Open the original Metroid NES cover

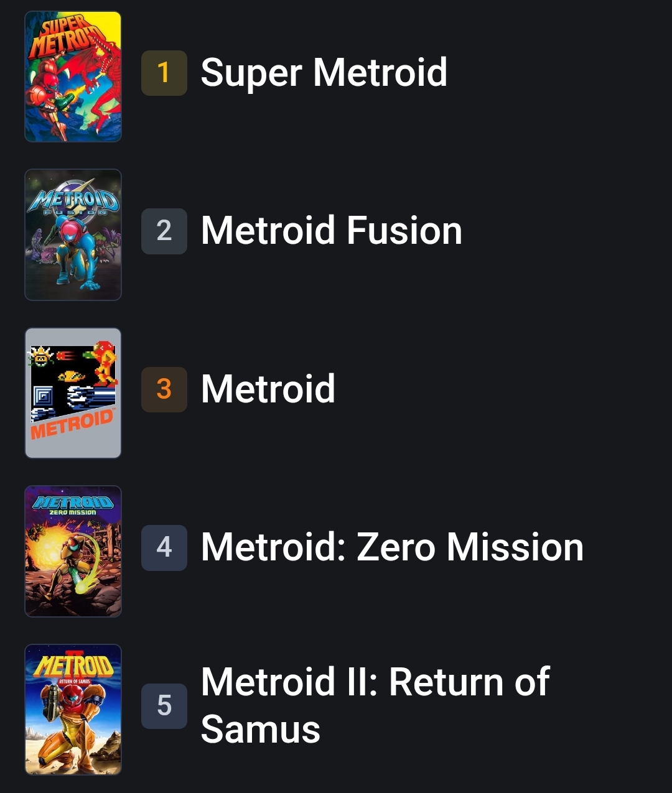(73, 393)
